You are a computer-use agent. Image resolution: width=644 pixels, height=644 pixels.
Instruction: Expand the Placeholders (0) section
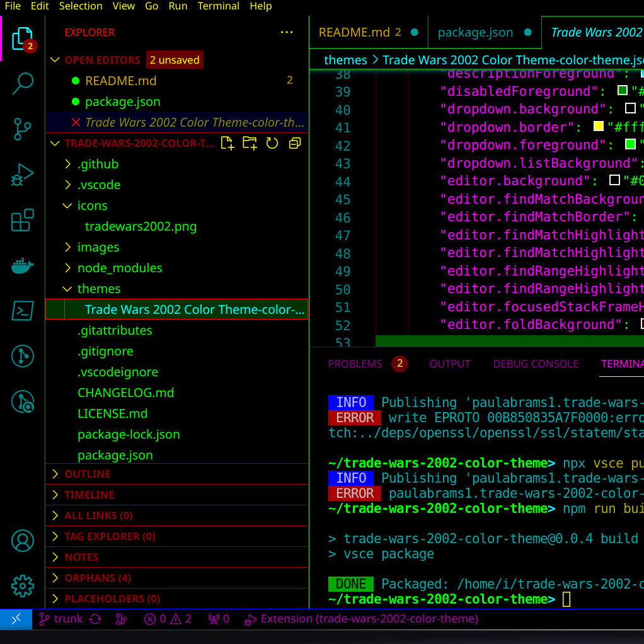(176, 599)
